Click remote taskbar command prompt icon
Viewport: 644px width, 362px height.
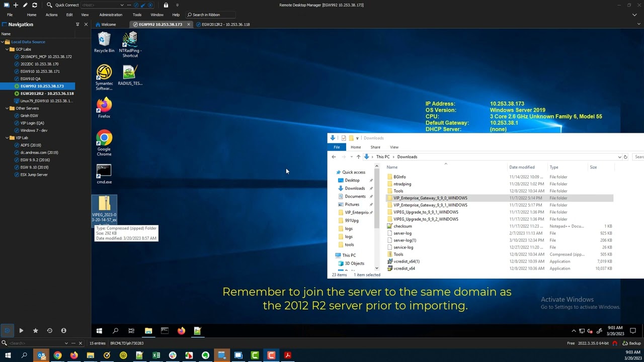165,330
